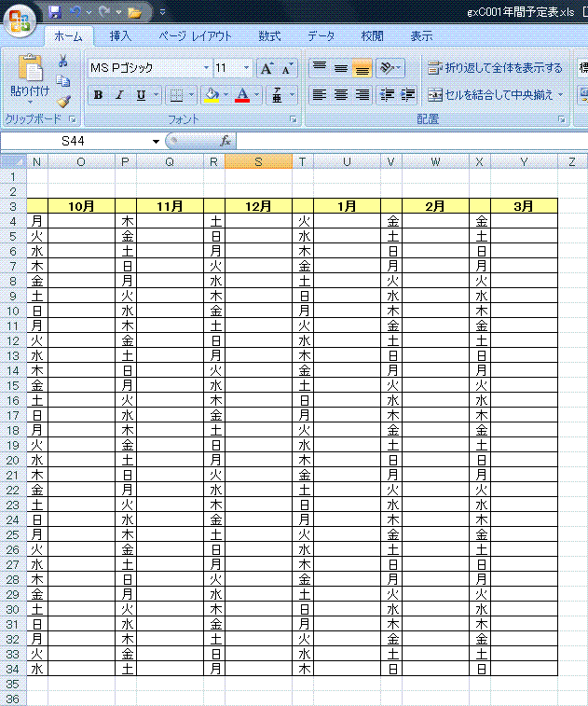
Task: Apply cell borders with the border icon
Action: (x=176, y=95)
